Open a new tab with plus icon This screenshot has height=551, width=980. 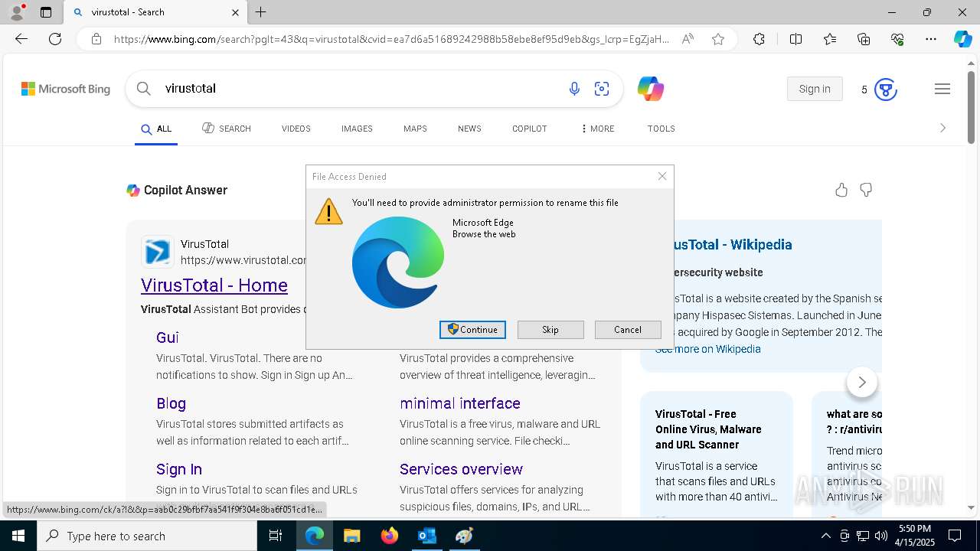261,12
